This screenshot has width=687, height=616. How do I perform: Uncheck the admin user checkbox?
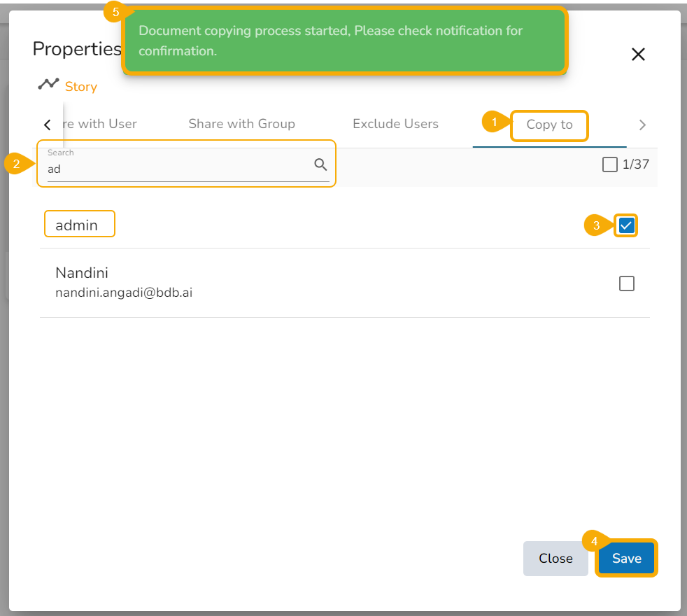point(627,225)
